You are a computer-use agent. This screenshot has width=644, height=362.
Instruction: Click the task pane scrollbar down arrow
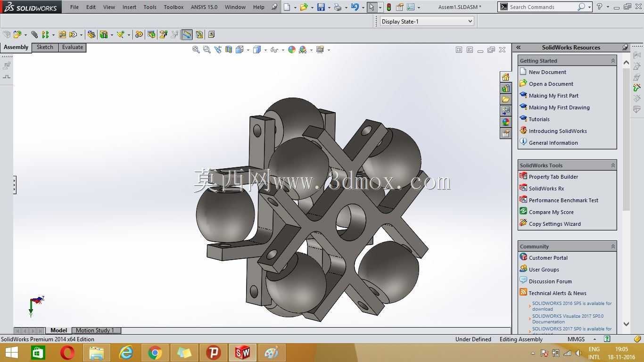[x=626, y=324]
